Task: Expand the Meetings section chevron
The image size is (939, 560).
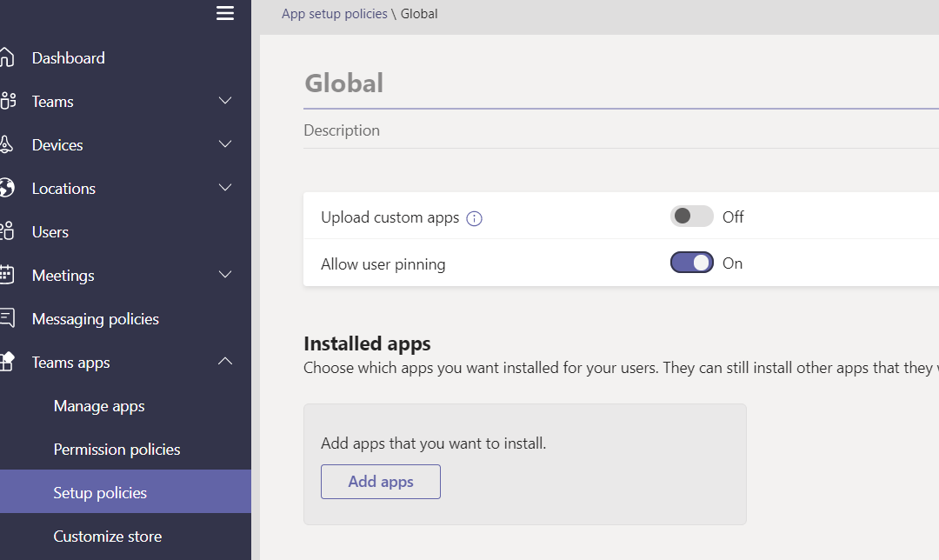Action: point(225,274)
